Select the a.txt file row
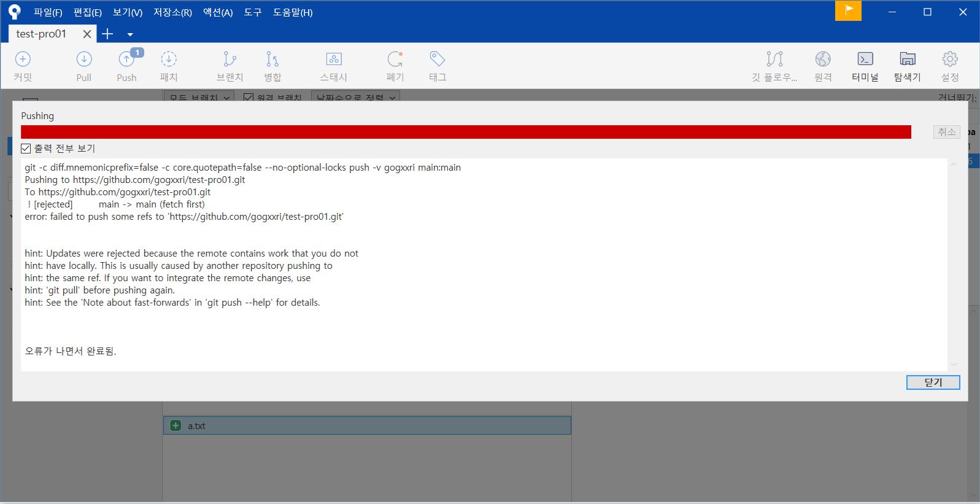The width and height of the screenshot is (980, 504). coord(367,425)
